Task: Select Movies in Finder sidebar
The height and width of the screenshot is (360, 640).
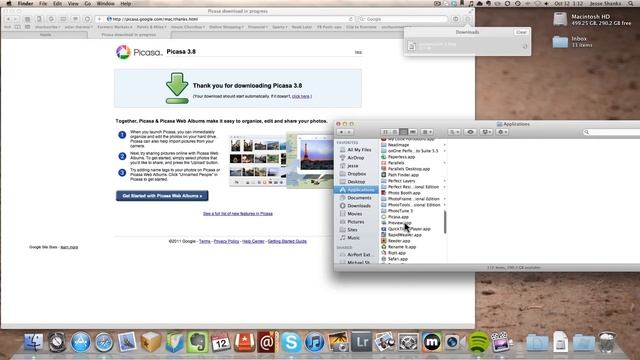Action: click(x=355, y=214)
